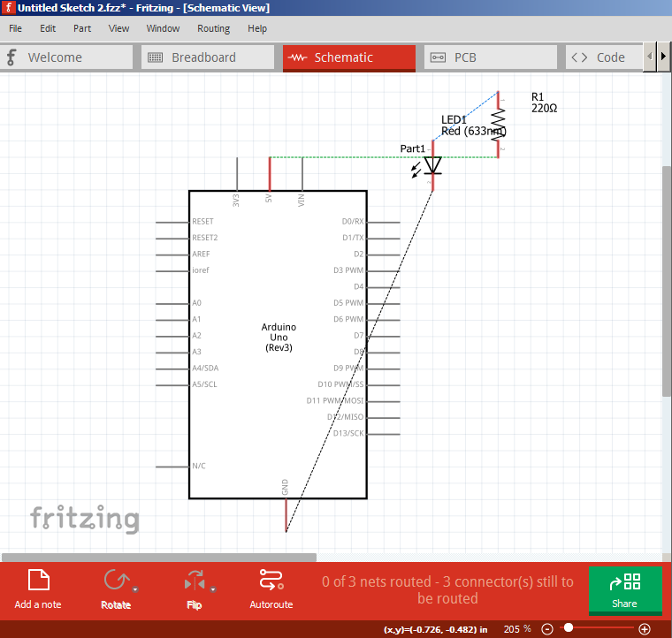Switch to the PCB tab
672x638 pixels.
[491, 57]
